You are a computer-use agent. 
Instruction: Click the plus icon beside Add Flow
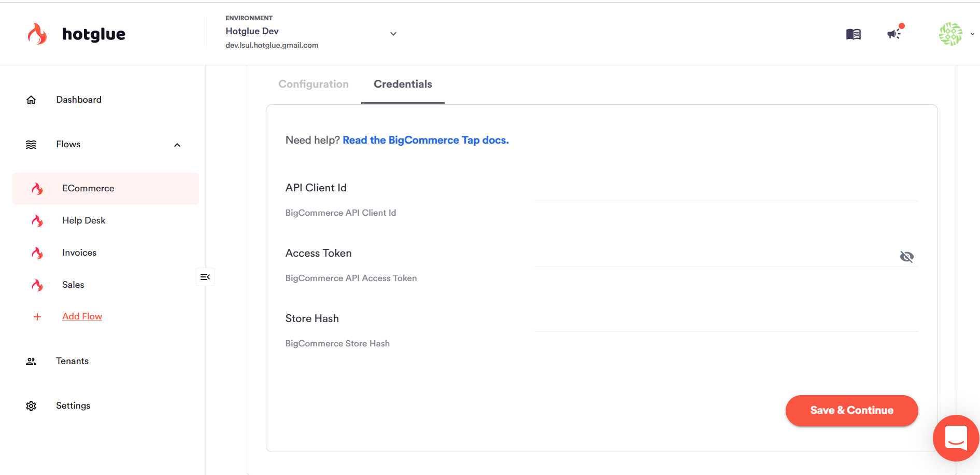click(x=37, y=317)
